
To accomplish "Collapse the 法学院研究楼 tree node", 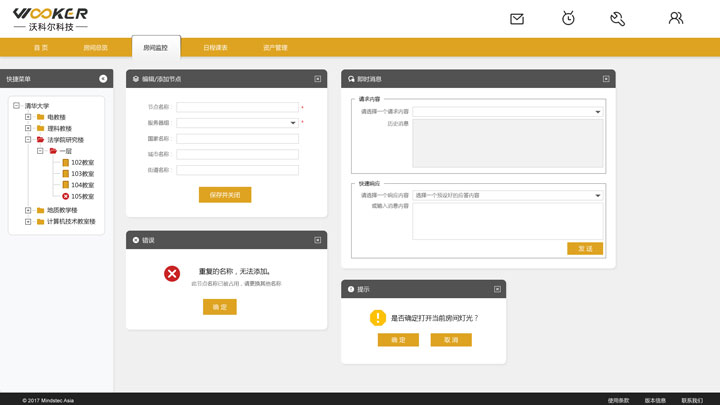I will point(28,140).
